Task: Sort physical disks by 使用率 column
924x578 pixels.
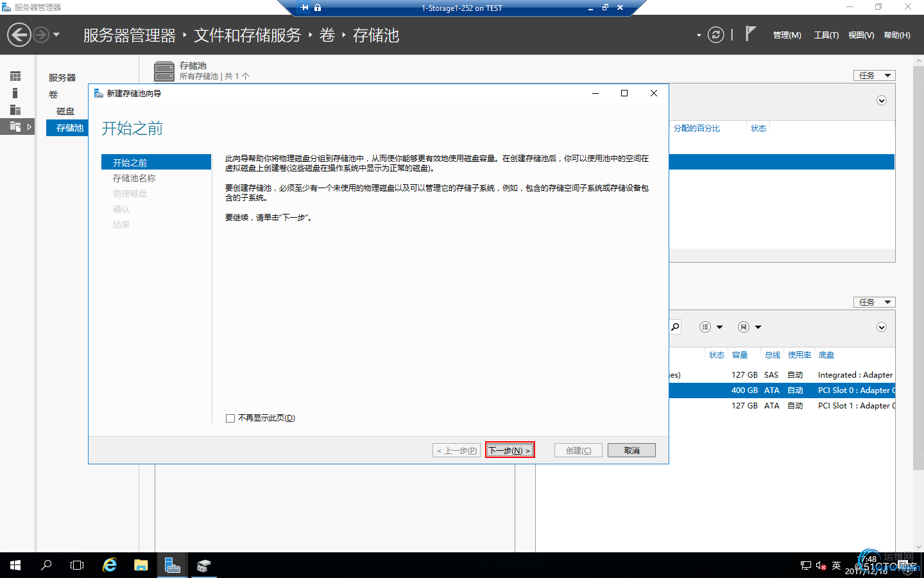Action: (x=800, y=355)
